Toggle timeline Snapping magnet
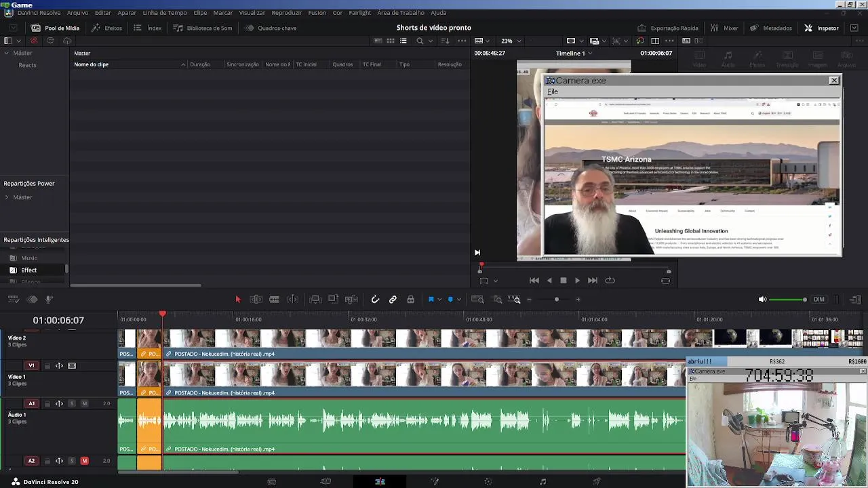 (x=375, y=300)
